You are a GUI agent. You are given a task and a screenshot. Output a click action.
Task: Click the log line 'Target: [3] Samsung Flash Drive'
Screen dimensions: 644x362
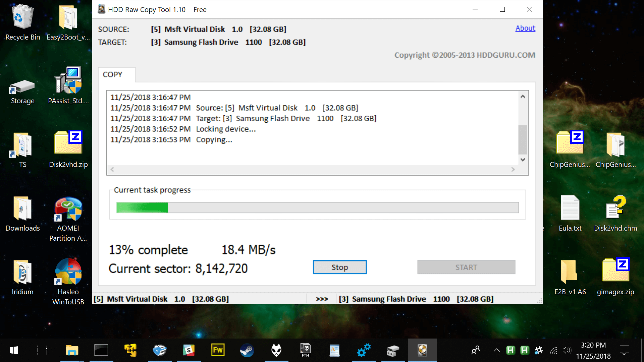[286, 118]
